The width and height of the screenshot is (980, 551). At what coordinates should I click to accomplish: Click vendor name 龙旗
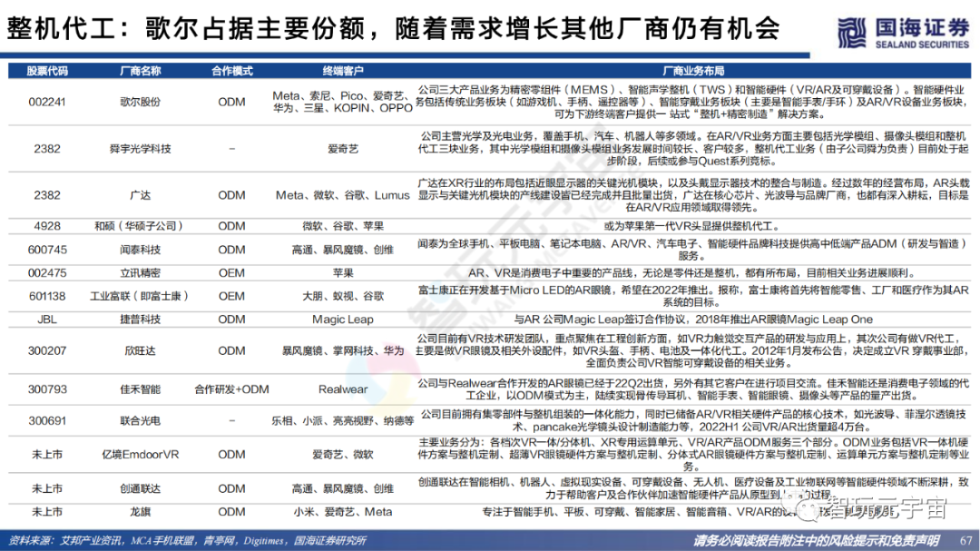click(x=140, y=512)
